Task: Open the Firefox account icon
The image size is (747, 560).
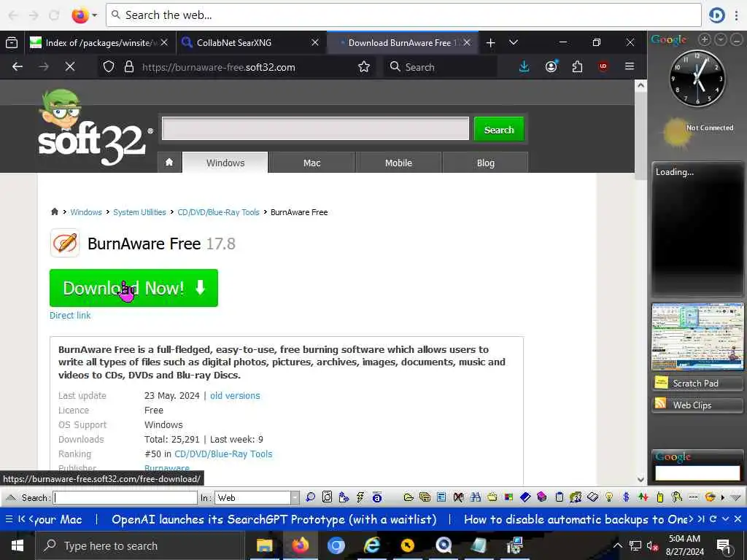Action: click(551, 66)
